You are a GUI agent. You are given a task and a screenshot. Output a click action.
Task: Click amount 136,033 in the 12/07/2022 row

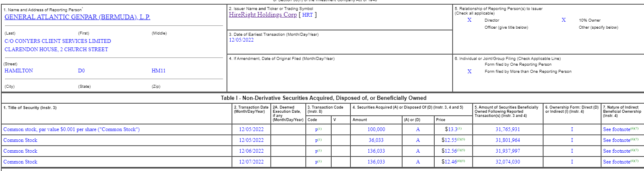click(x=376, y=162)
